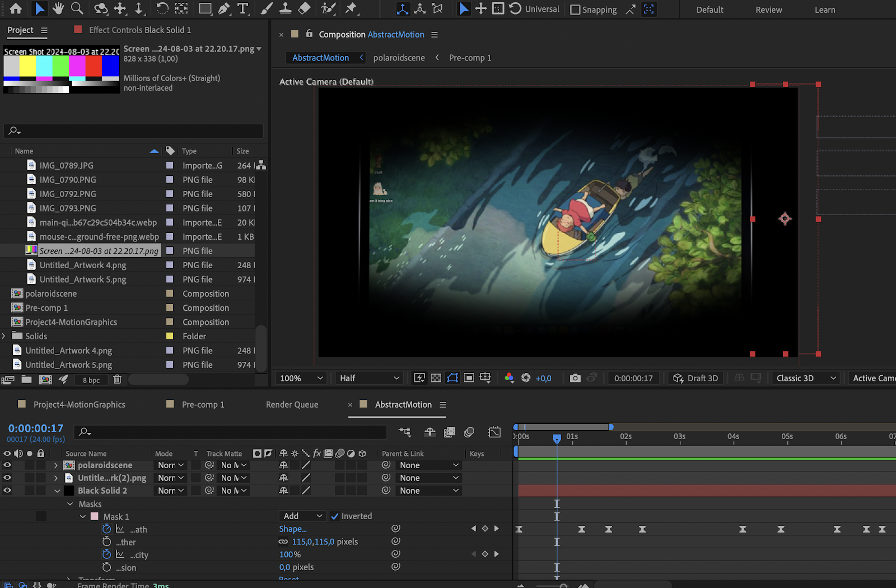Toggle Draft 3D mode
Screen dimensions: 896x588
click(x=696, y=378)
